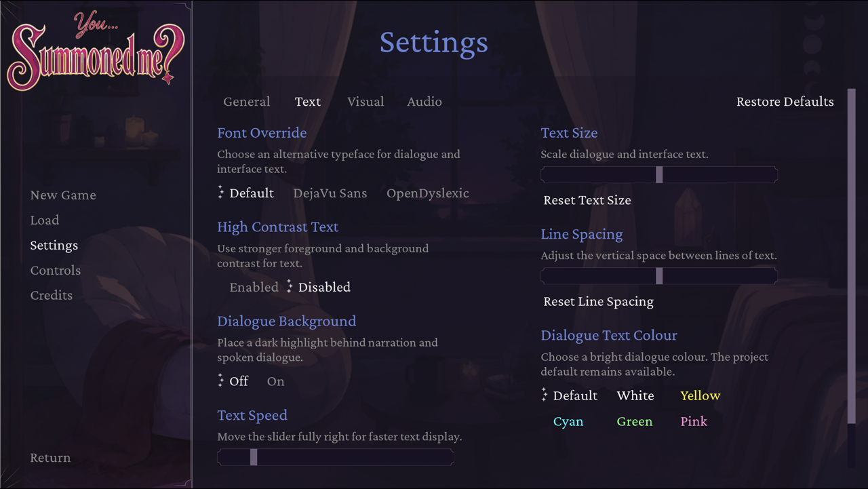Open the Load menu entry
The image size is (868, 489).
pos(45,220)
